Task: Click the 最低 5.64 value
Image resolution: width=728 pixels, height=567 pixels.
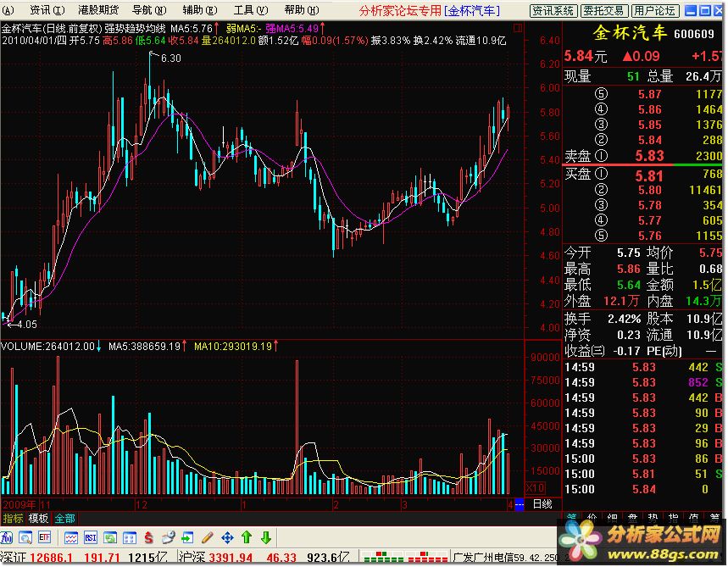Action: (629, 285)
